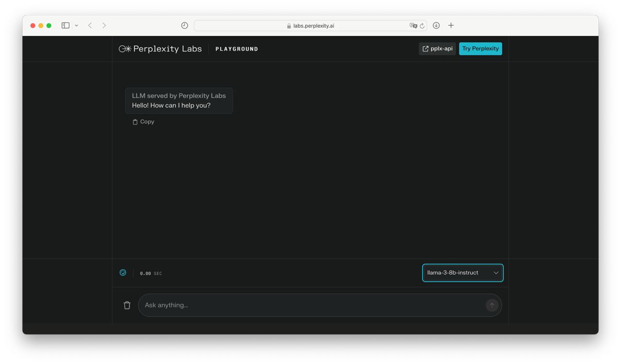Copy the "Hello! How can I help you?" response

143,122
